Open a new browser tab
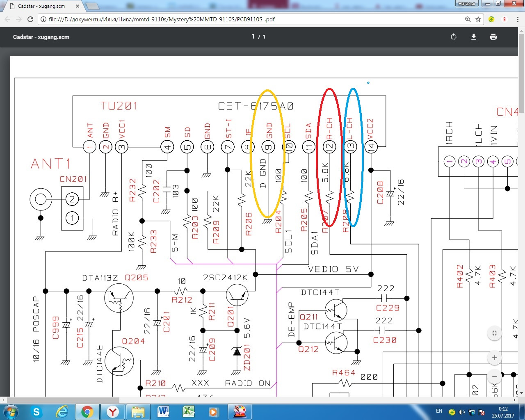Viewport: 525px width, 420px height. [92, 6]
